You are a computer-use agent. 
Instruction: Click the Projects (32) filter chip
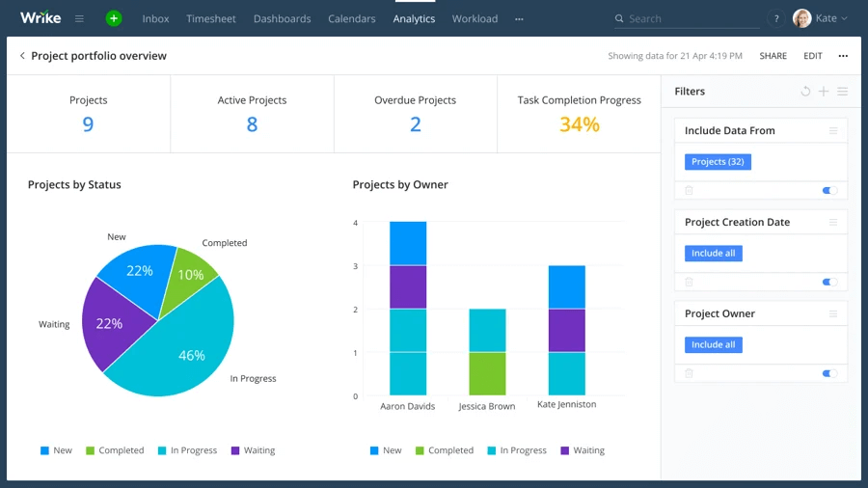pos(718,162)
